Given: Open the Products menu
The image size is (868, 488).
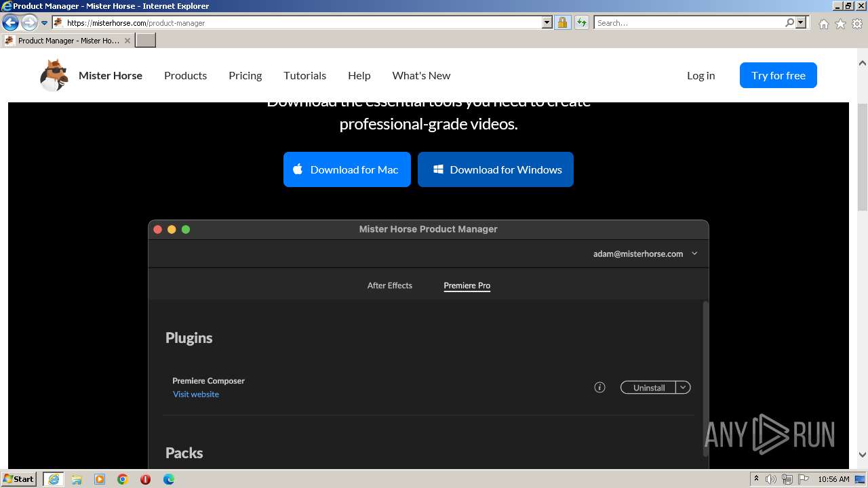Looking at the screenshot, I should (x=185, y=75).
